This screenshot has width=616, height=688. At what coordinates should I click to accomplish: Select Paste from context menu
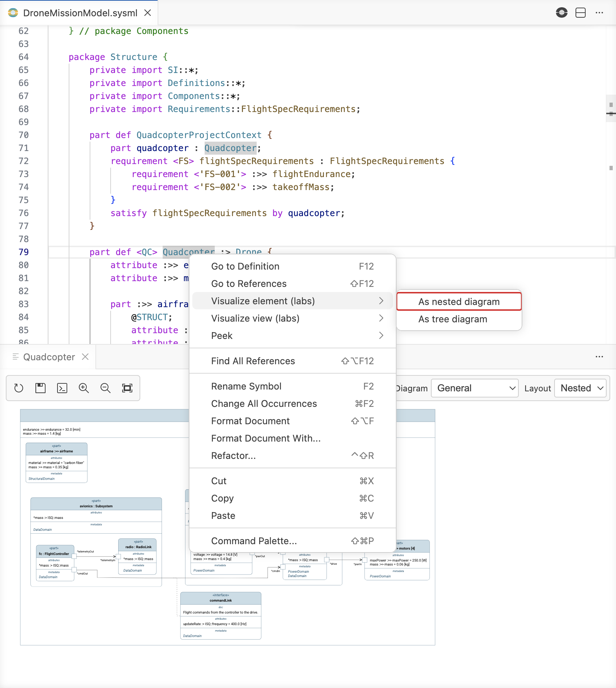[292, 516]
